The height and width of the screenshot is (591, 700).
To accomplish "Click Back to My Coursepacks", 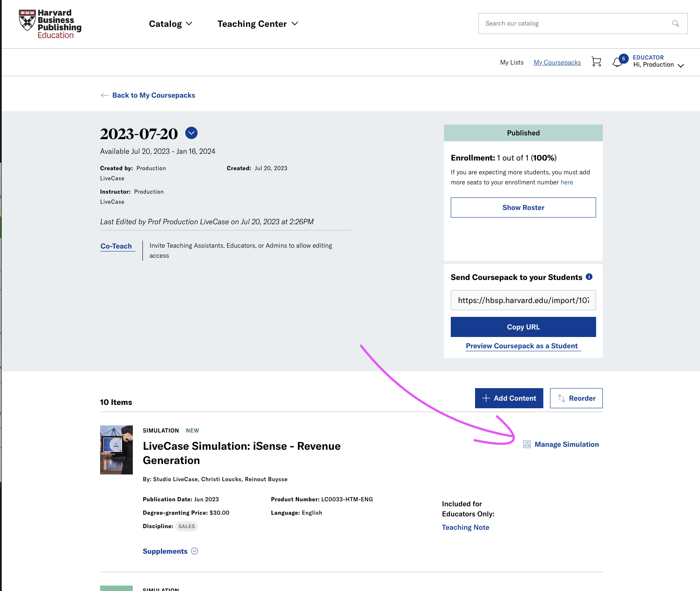I will pos(153,96).
